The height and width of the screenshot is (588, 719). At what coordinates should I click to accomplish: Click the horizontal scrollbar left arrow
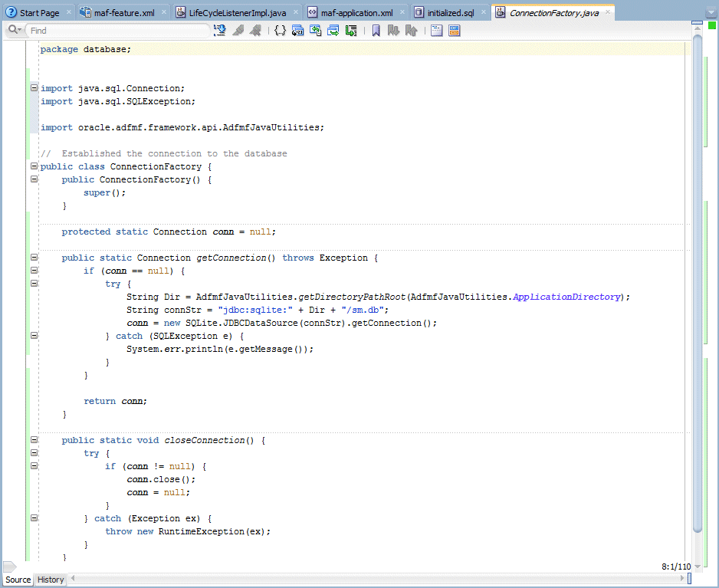click(73, 578)
